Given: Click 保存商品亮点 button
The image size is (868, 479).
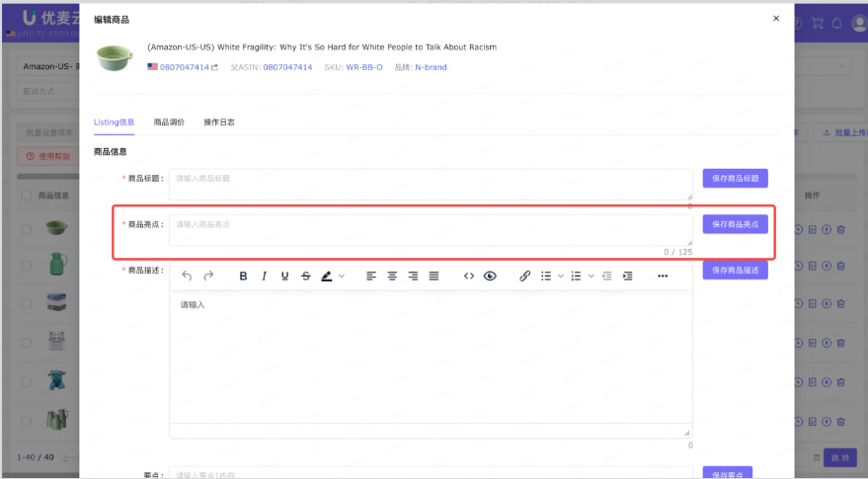Looking at the screenshot, I should [x=735, y=224].
